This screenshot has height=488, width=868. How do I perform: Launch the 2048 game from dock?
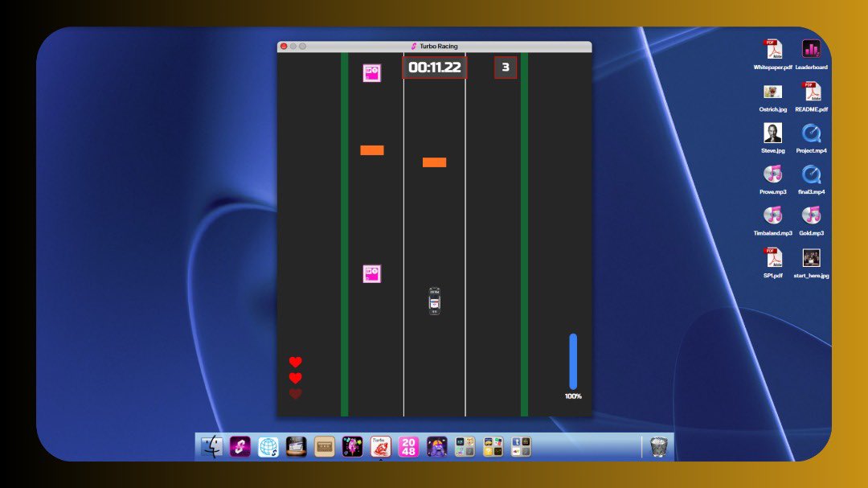(408, 446)
